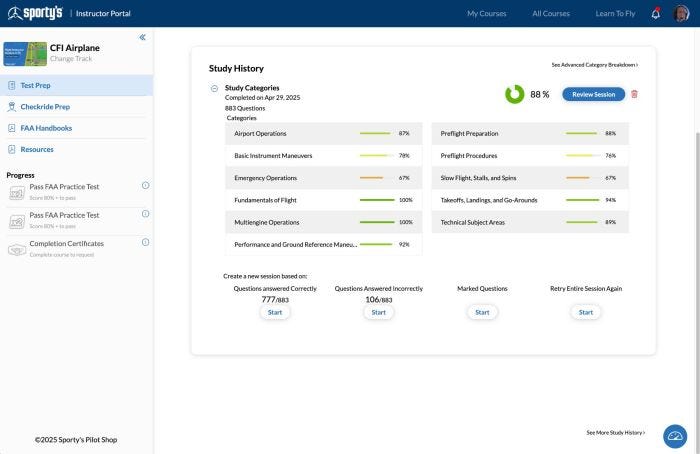
Task: Expand See Advanced Category Breakdown
Action: (594, 65)
